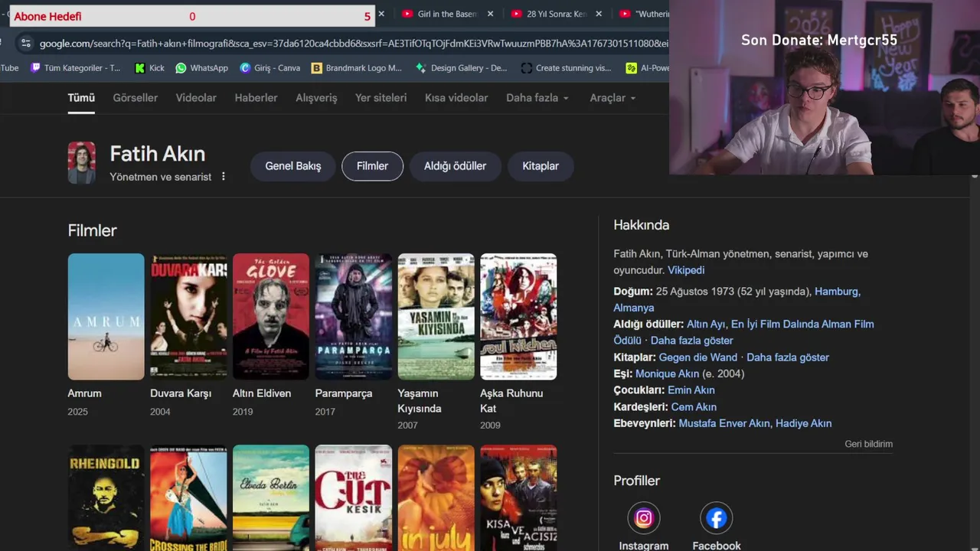Switch to Kısa videolar search tab
The width and height of the screenshot is (980, 551).
click(x=456, y=98)
